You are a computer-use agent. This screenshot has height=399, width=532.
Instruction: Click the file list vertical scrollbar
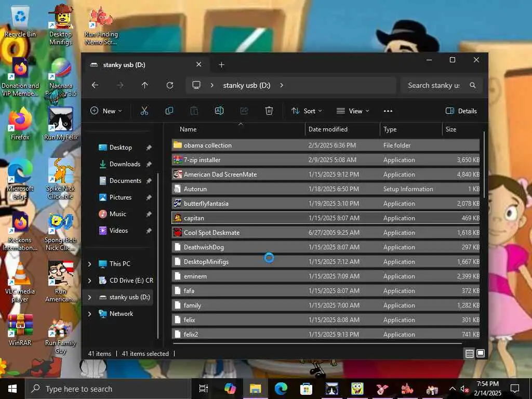point(484,165)
